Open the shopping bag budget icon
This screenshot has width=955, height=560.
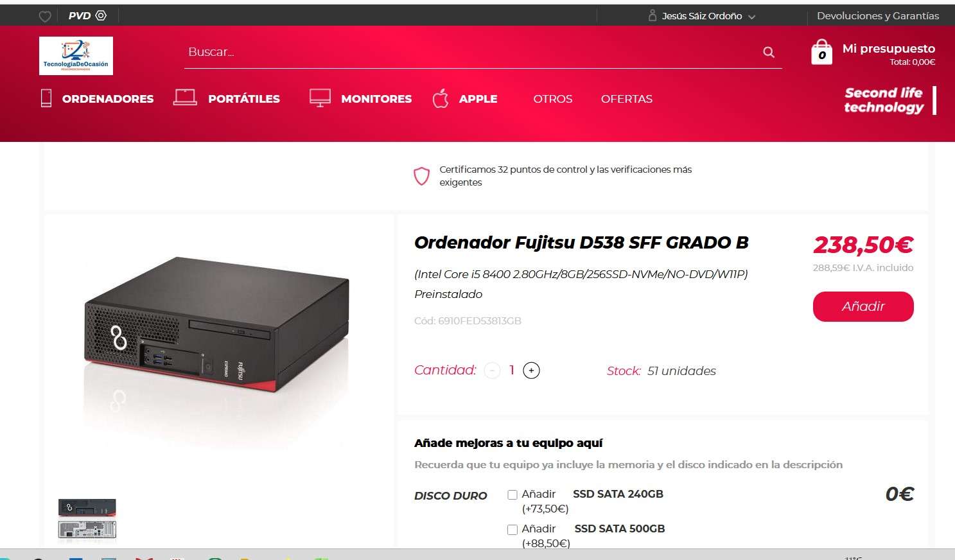point(821,52)
